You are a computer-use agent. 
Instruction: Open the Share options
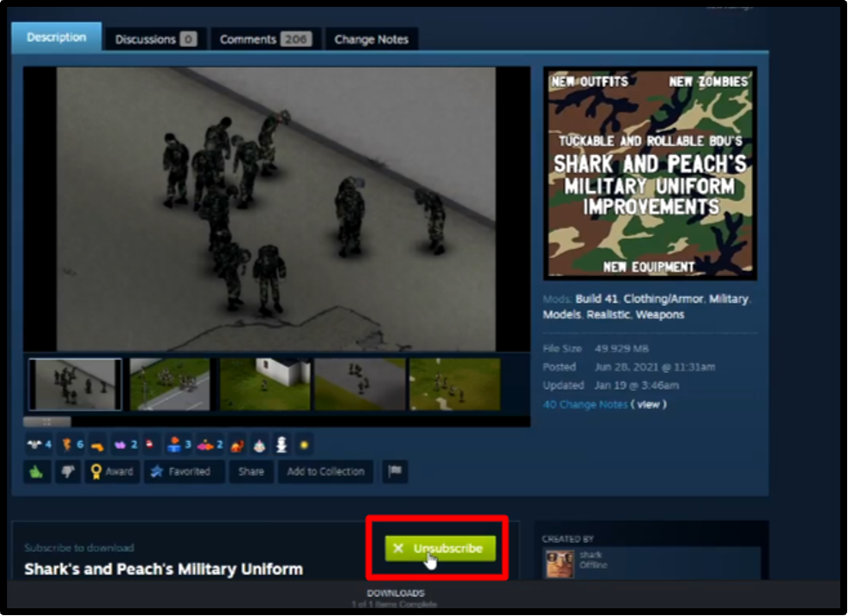coord(251,472)
